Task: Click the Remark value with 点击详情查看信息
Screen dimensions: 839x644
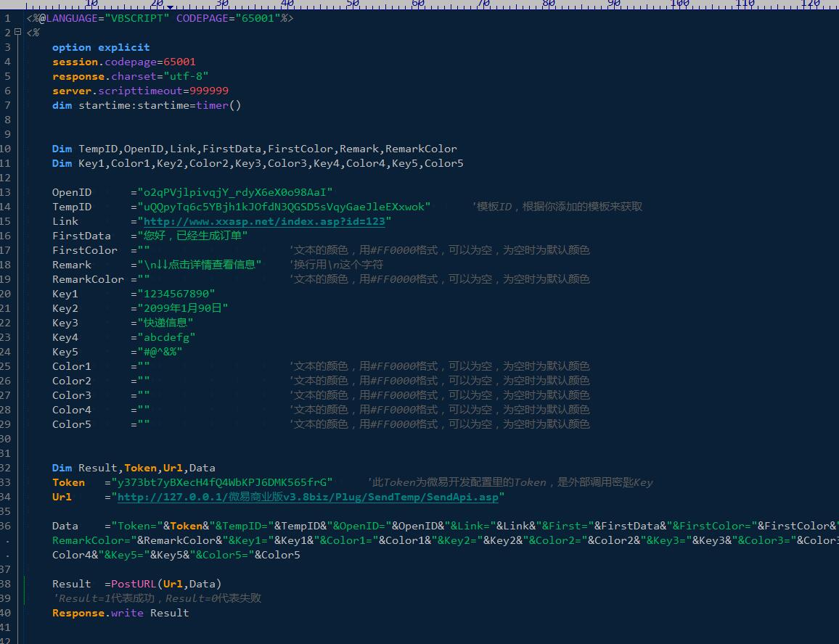Action: click(199, 264)
